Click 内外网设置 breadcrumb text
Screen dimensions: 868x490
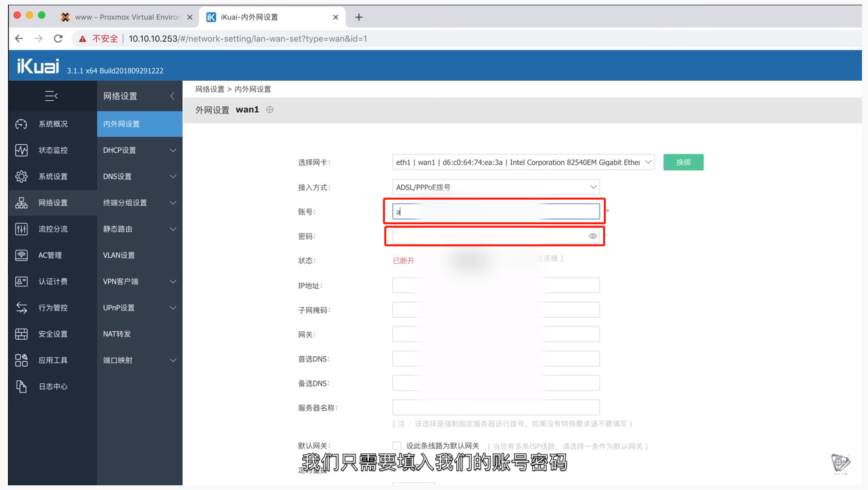[253, 89]
